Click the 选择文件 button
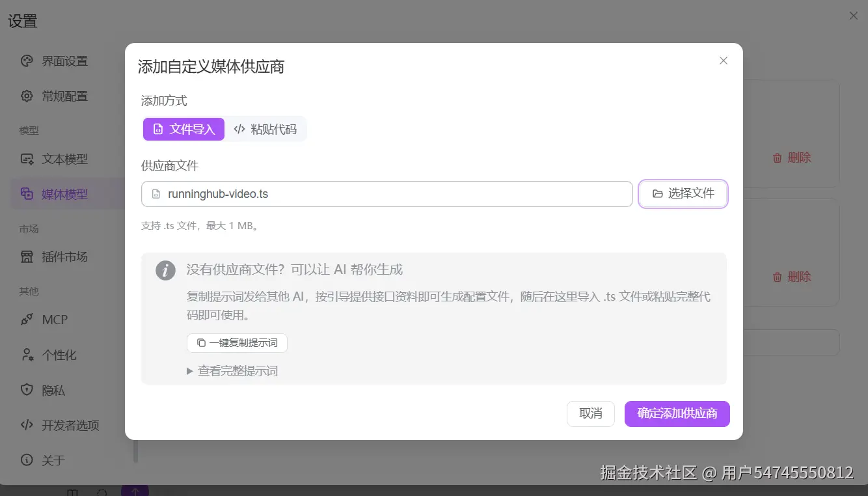This screenshot has height=496, width=868. click(x=683, y=194)
